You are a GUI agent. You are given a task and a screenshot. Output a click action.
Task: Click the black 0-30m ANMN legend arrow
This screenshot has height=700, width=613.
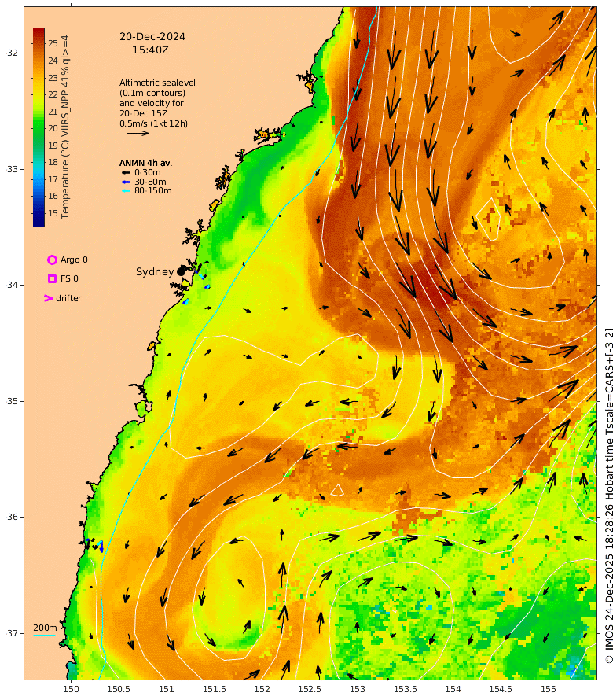126,172
